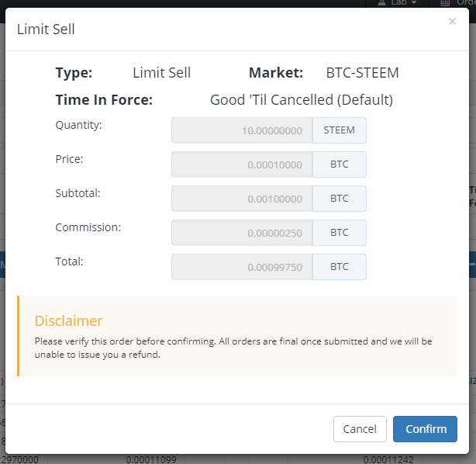The width and height of the screenshot is (476, 464).
Task: Click the BTC unit label beside Price
Action: [340, 164]
